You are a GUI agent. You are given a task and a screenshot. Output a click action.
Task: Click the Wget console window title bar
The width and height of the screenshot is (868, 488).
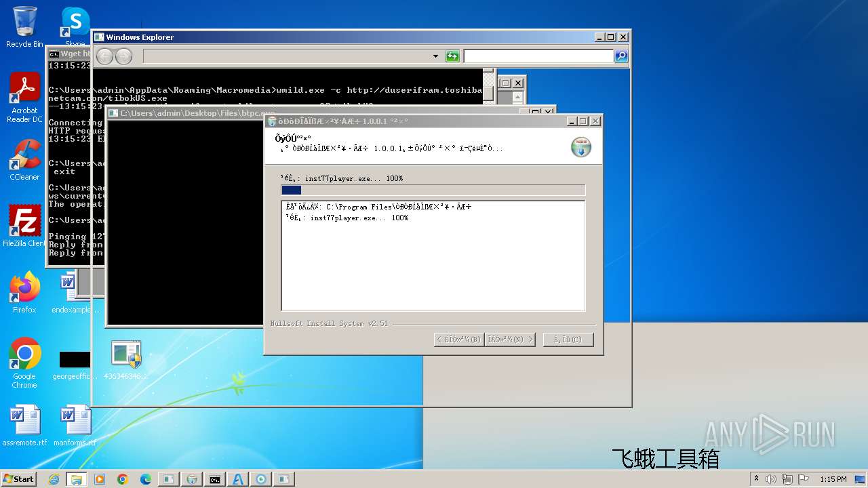tap(69, 54)
